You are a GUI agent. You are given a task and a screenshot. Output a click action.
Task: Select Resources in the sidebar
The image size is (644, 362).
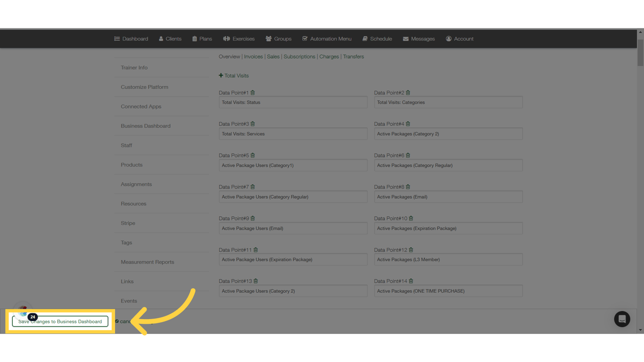[162, 204]
